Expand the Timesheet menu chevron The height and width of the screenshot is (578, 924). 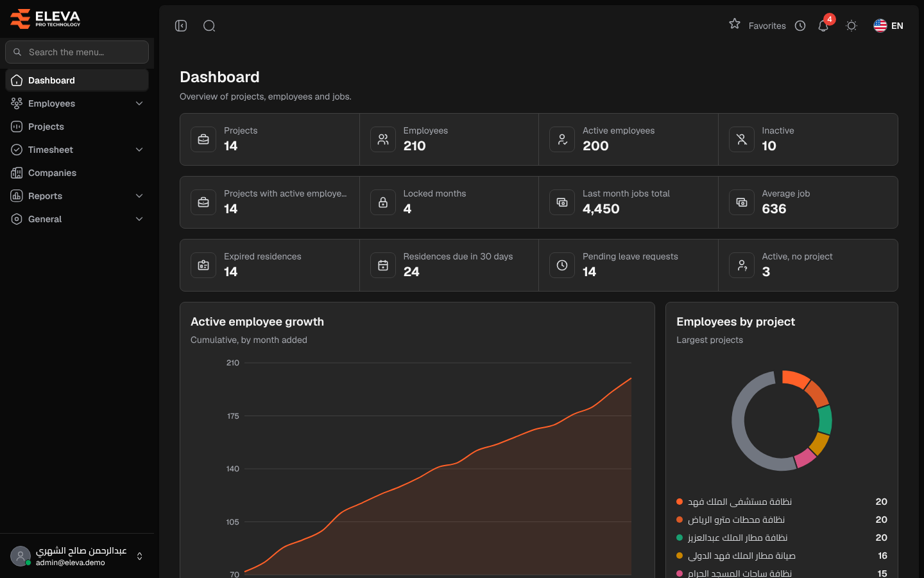139,150
